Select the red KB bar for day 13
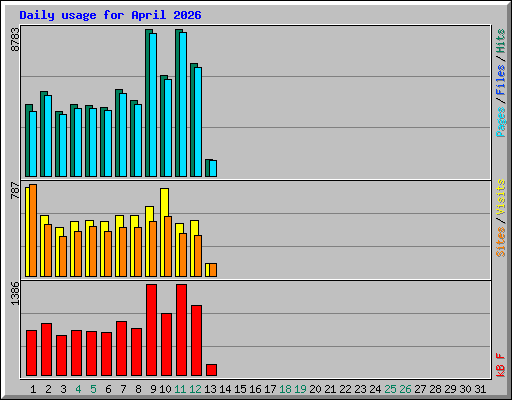 click(x=211, y=370)
